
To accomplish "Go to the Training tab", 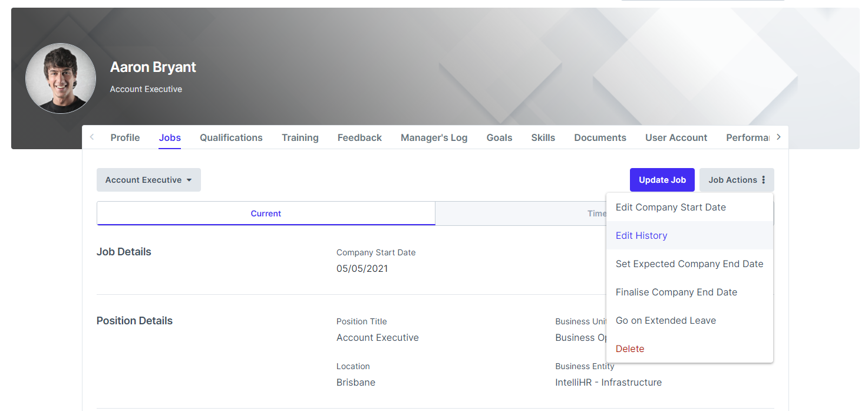I will pos(300,137).
